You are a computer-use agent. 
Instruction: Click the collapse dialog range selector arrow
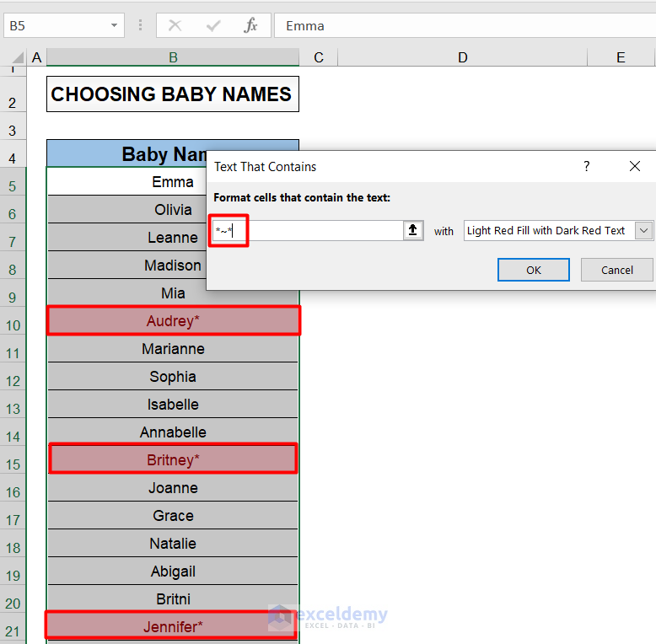point(413,230)
